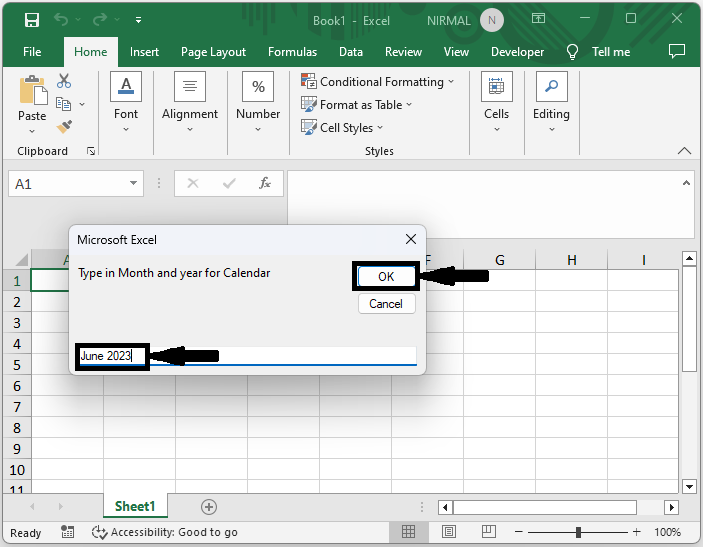
Task: Open the Name Box dropdown arrow
Action: [133, 183]
